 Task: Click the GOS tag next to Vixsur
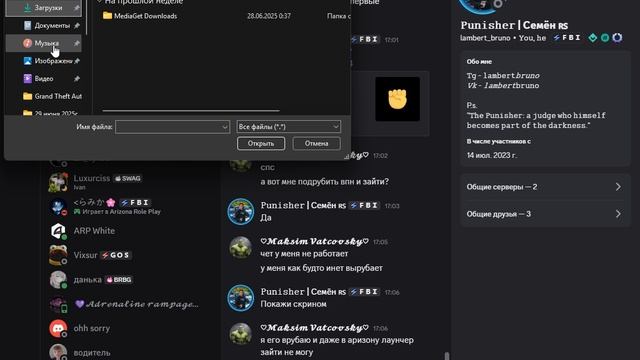116,255
